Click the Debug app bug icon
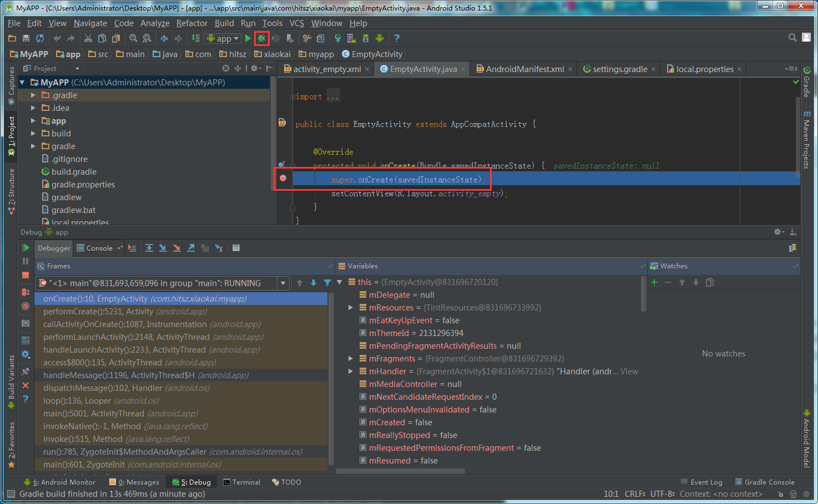Viewport: 818px width, 504px height. pyautogui.click(x=261, y=38)
